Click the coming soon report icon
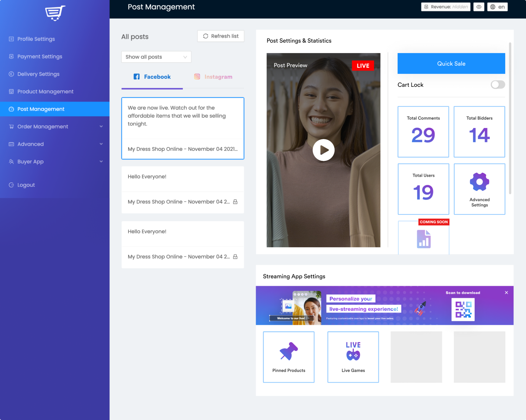The height and width of the screenshot is (420, 526). click(x=423, y=239)
